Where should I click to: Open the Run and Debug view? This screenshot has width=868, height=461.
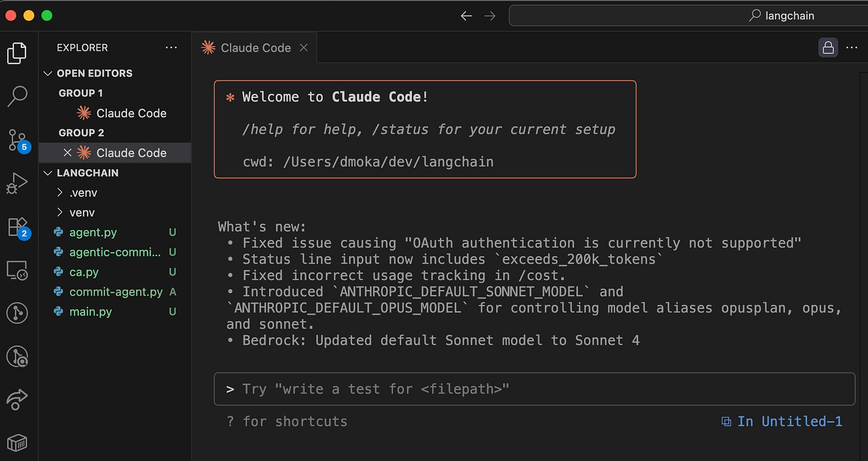tap(17, 183)
